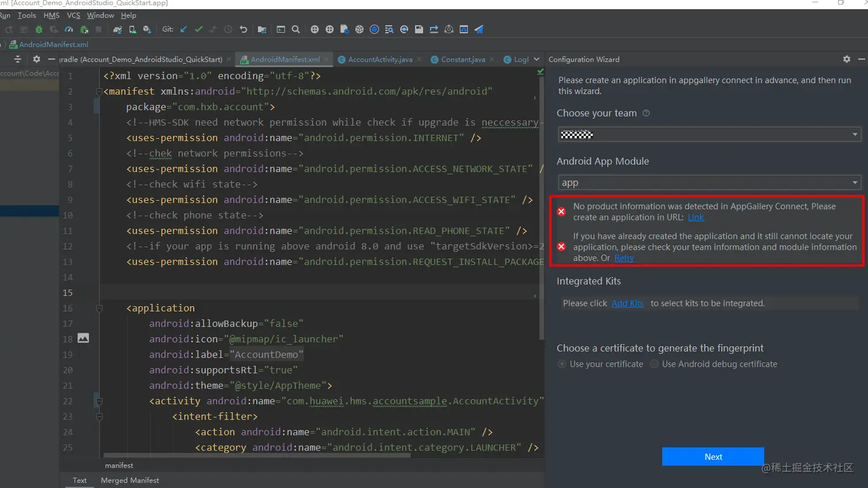Viewport: 868px width, 488px height.
Task: Open the Choose your team dropdown
Action: click(710, 134)
